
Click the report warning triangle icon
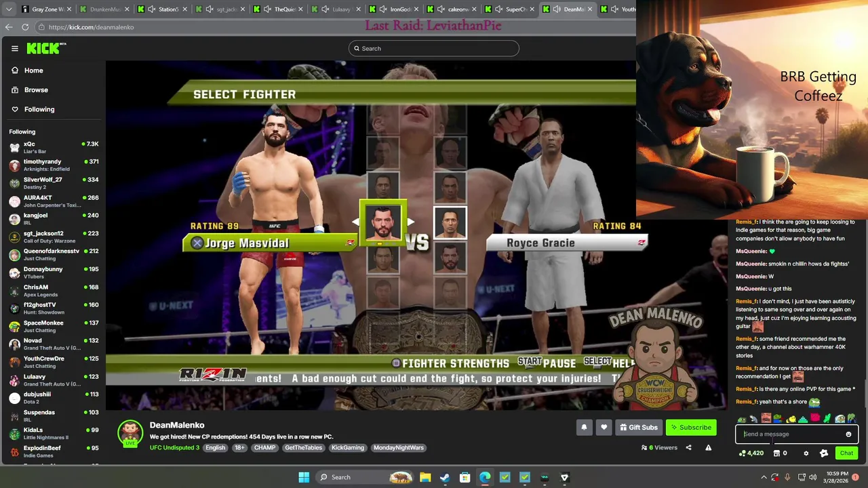point(708,447)
